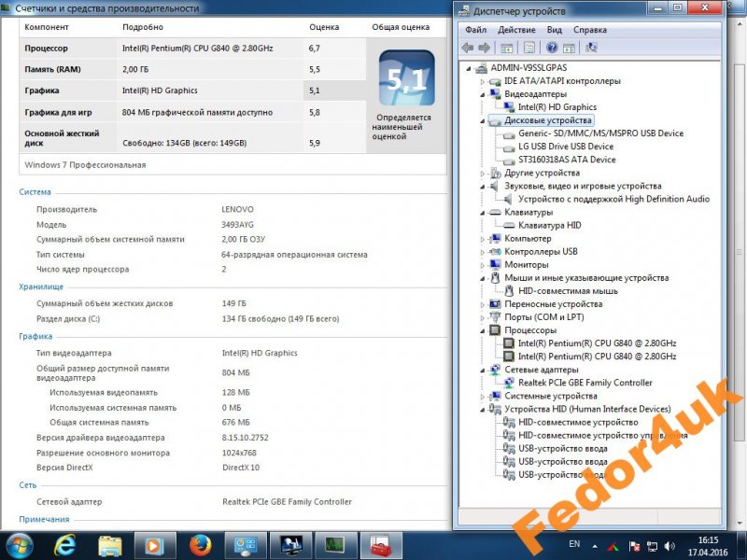Select Realtek PCIe GBE Family Controller device

(x=585, y=383)
